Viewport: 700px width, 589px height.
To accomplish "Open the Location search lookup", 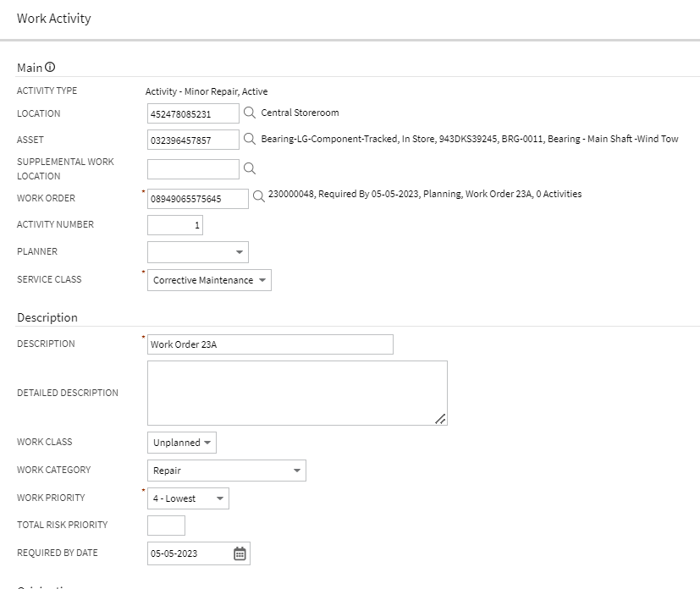I will click(250, 113).
